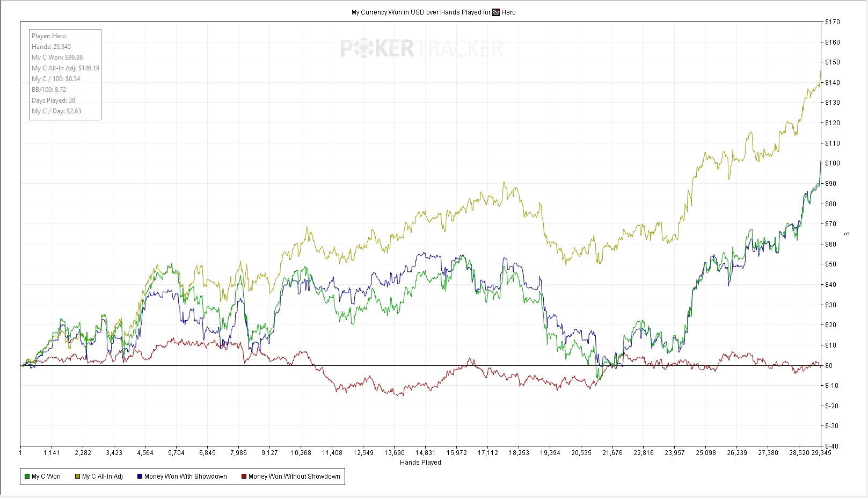868x498 pixels.
Task: Click the "18,253" x-axis tick label
Action: point(519,453)
